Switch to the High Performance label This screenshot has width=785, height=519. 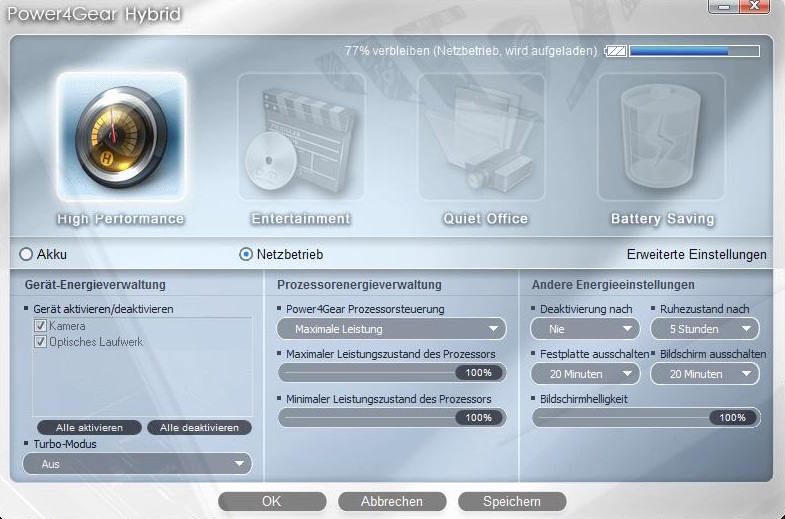point(121,219)
